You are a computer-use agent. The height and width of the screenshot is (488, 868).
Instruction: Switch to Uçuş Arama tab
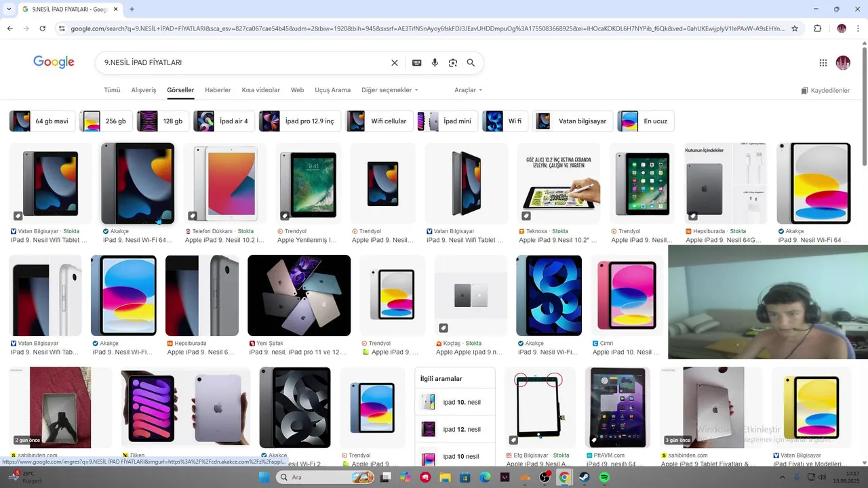click(x=332, y=90)
